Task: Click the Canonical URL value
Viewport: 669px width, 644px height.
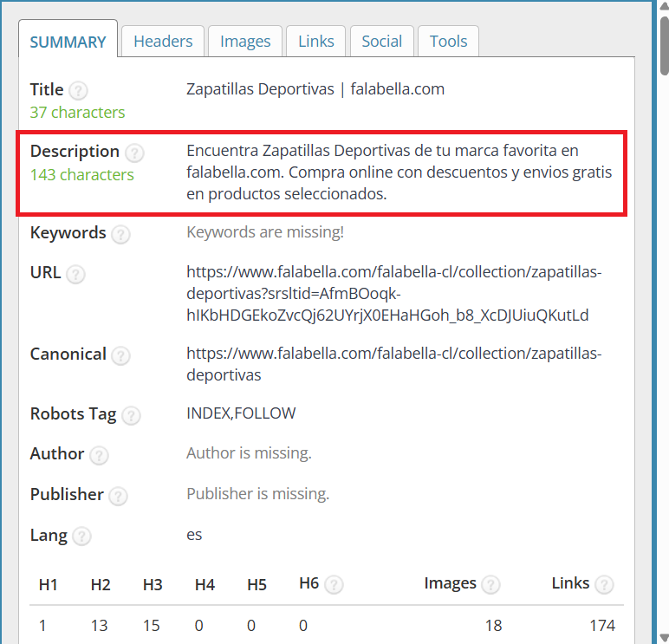Action: point(393,364)
